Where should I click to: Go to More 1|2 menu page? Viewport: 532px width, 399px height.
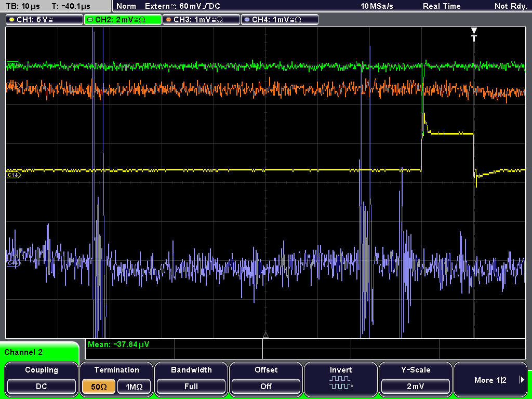[x=490, y=380]
